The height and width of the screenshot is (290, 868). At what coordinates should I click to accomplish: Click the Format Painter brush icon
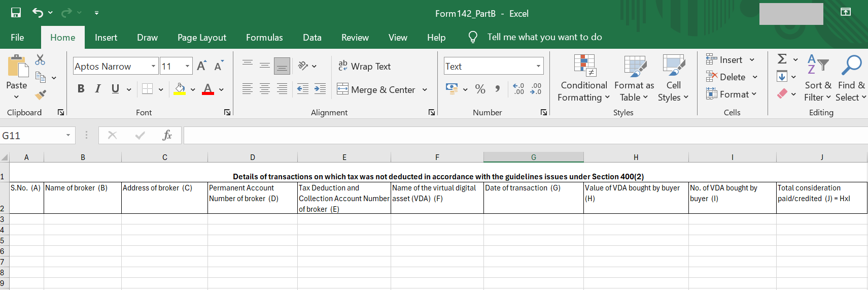click(41, 94)
